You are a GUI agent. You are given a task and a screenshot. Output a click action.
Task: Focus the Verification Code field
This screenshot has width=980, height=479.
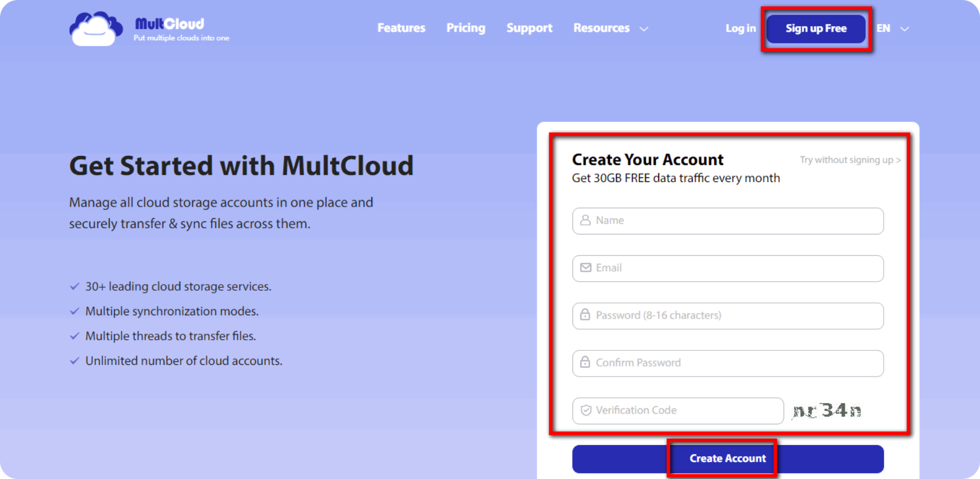[x=678, y=410]
